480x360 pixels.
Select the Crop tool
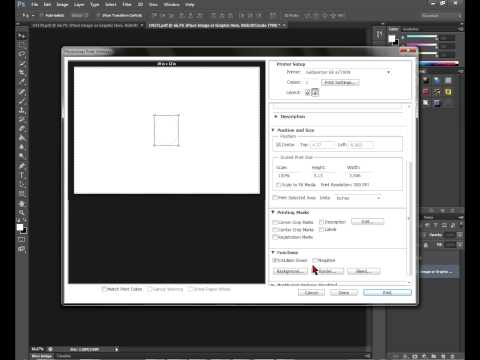(22, 72)
